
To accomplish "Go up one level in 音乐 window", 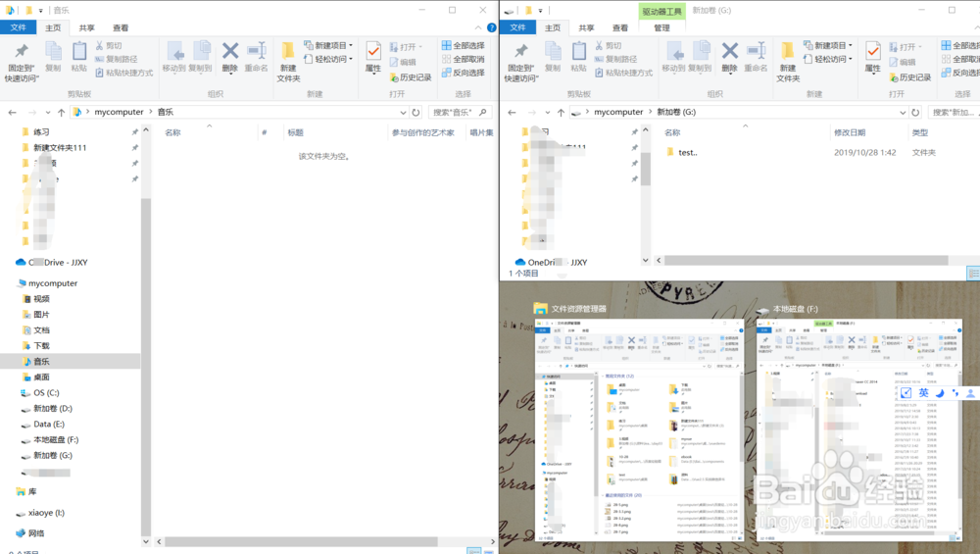I will [61, 113].
